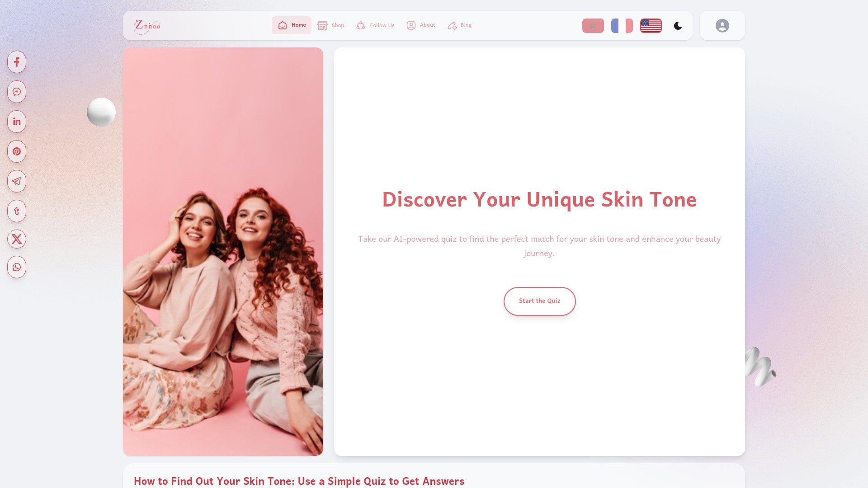Image resolution: width=868 pixels, height=488 pixels.
Task: Open the skin tone quiz article link
Action: click(299, 481)
